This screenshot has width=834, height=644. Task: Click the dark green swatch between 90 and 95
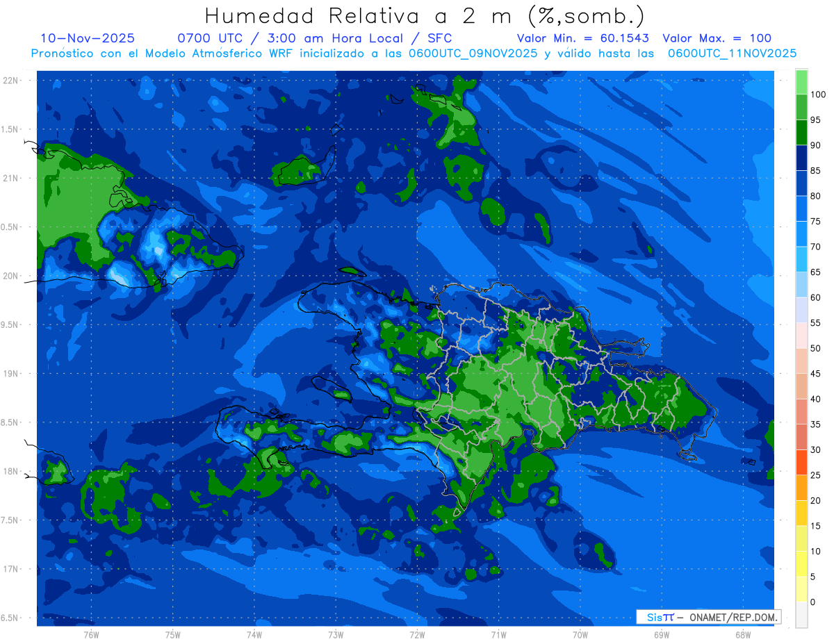coord(801,133)
